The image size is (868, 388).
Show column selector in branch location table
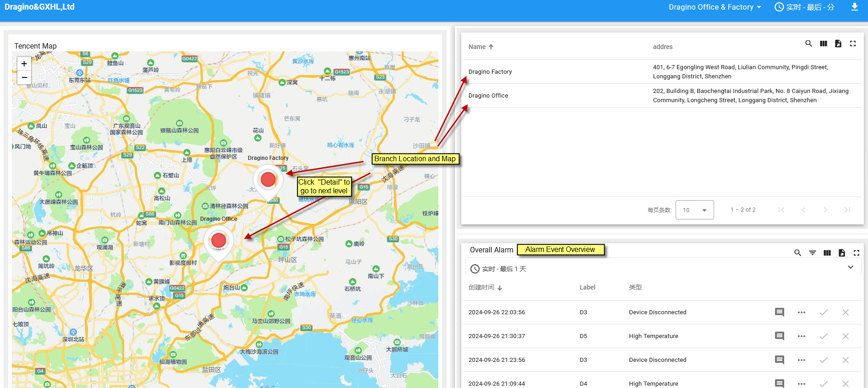coord(823,44)
